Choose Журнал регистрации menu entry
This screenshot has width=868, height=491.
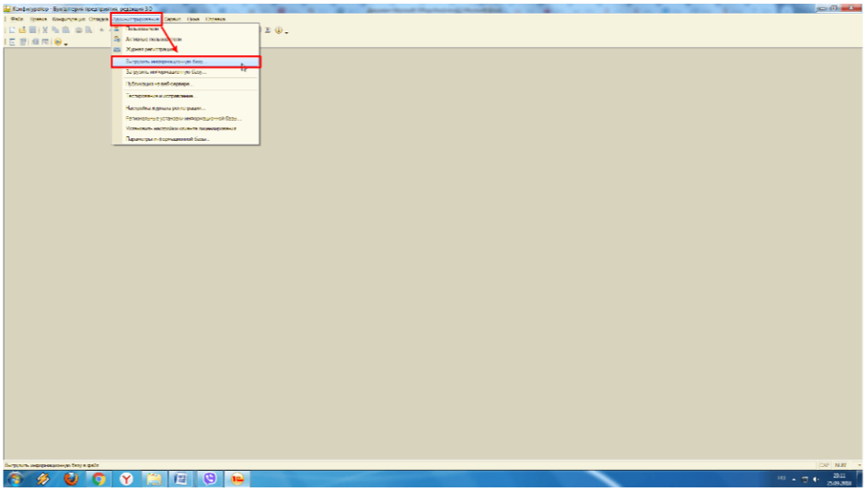click(x=185, y=50)
